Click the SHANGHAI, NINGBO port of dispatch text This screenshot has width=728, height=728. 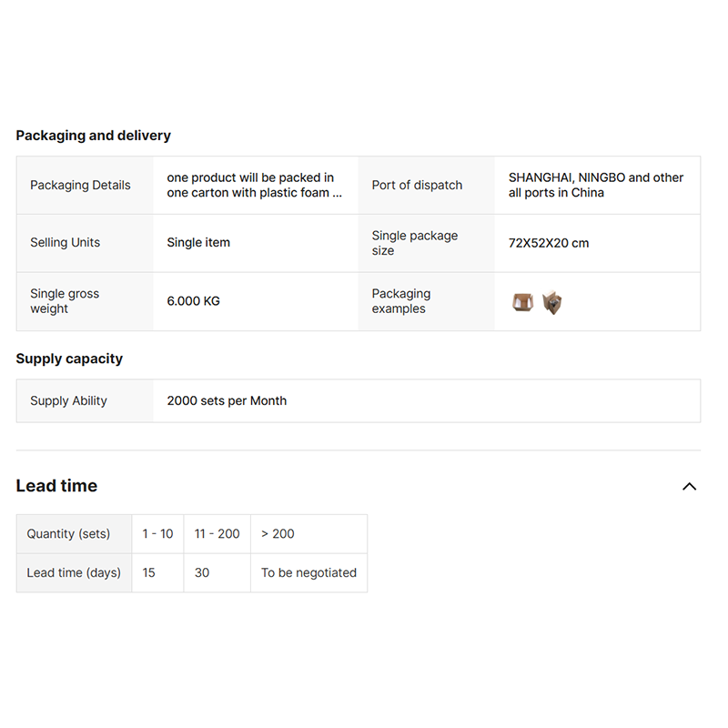point(596,185)
